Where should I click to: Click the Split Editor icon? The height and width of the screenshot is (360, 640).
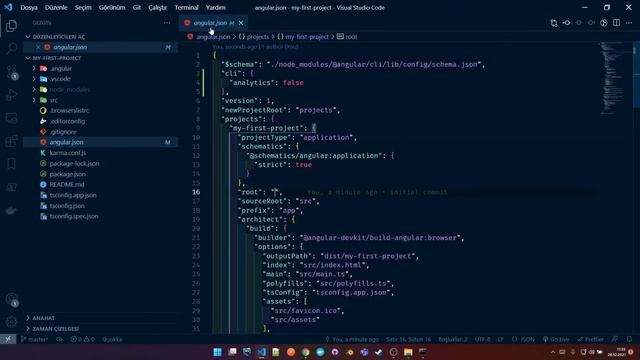point(616,23)
